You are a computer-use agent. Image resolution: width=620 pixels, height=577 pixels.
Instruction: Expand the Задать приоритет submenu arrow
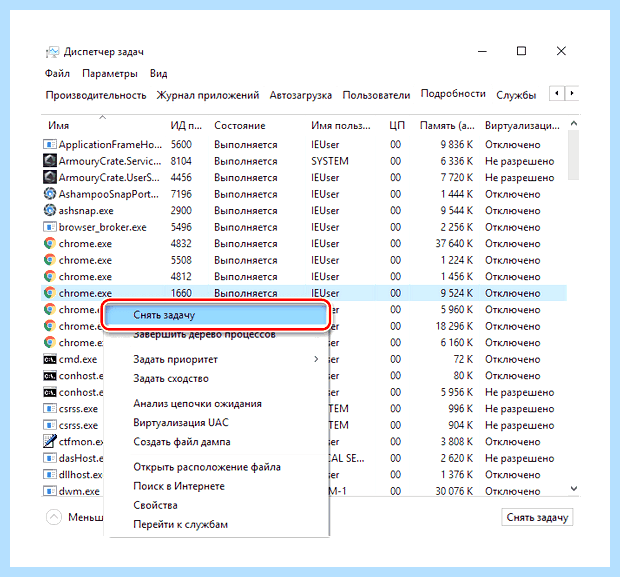316,359
